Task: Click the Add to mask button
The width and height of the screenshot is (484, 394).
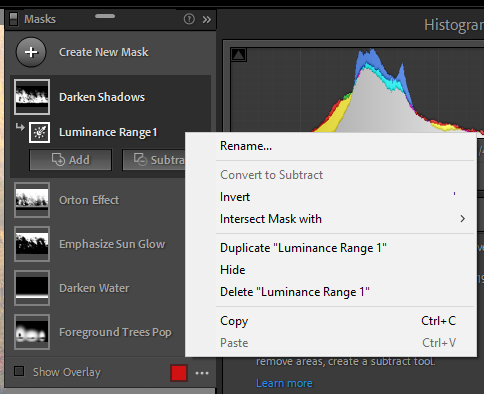Action: [x=70, y=160]
